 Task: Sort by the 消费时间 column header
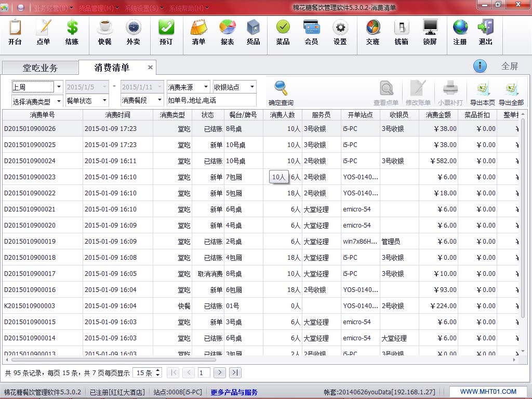[x=118, y=115]
